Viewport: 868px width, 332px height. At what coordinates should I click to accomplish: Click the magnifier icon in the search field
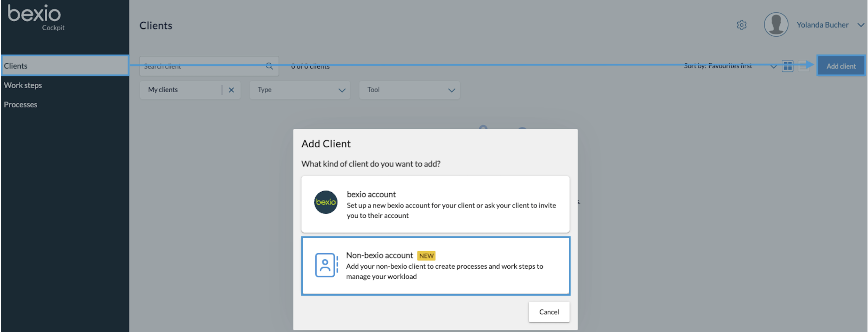tap(269, 66)
